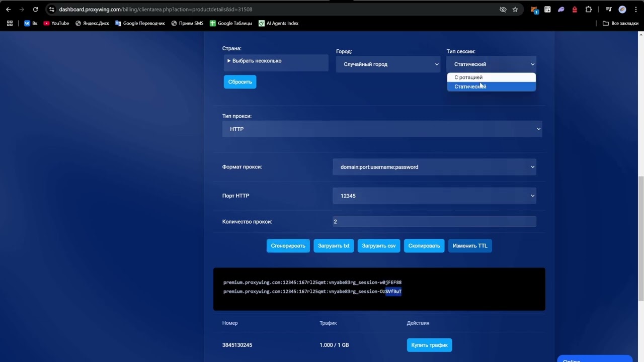The height and width of the screenshot is (362, 644).
Task: Choose the Статический option in the list
Action: coord(491,86)
